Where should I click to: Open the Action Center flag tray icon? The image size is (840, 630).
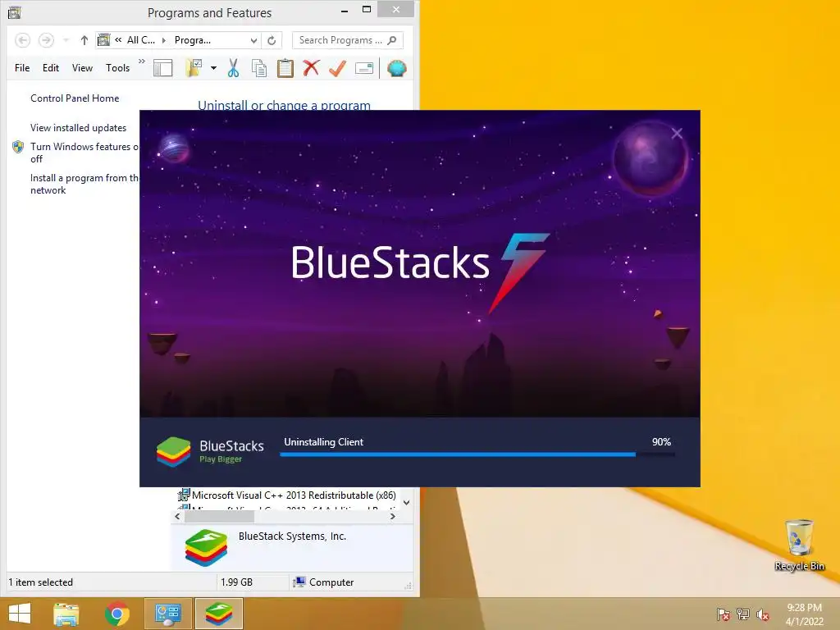pyautogui.click(x=723, y=614)
